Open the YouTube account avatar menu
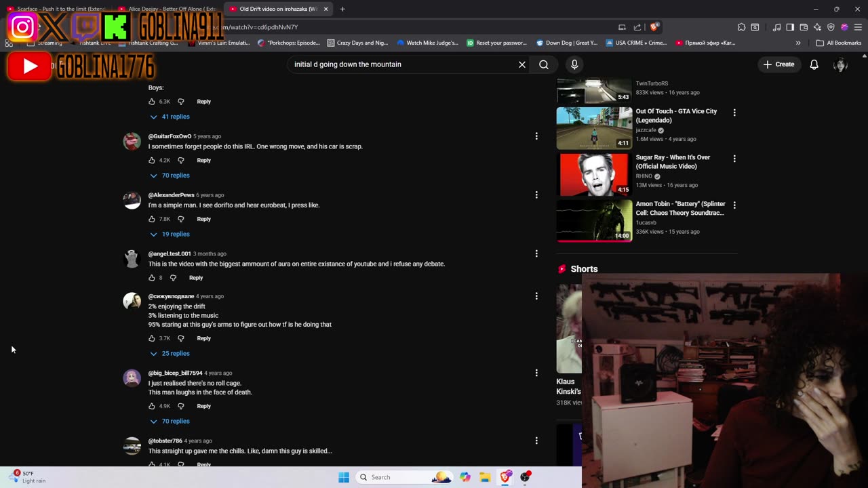Viewport: 868px width, 488px height. click(x=840, y=64)
